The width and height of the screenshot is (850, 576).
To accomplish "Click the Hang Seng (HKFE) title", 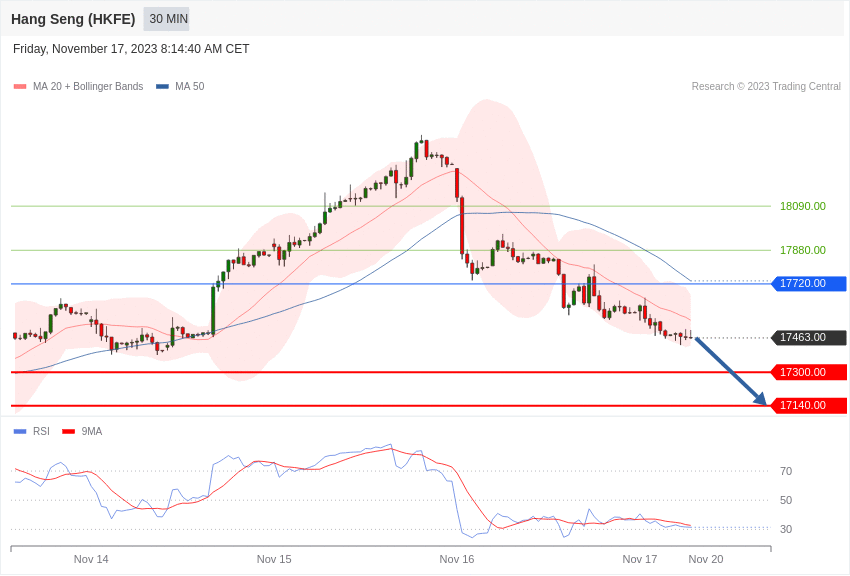I will point(73,19).
